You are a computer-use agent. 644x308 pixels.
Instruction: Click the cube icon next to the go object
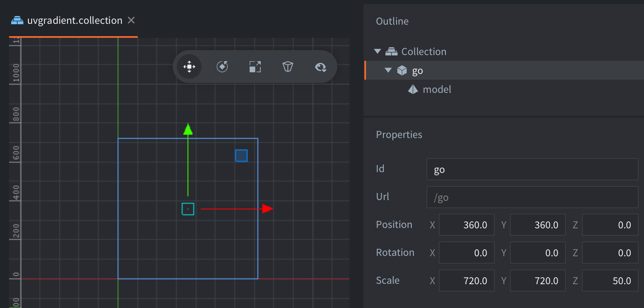coord(401,70)
